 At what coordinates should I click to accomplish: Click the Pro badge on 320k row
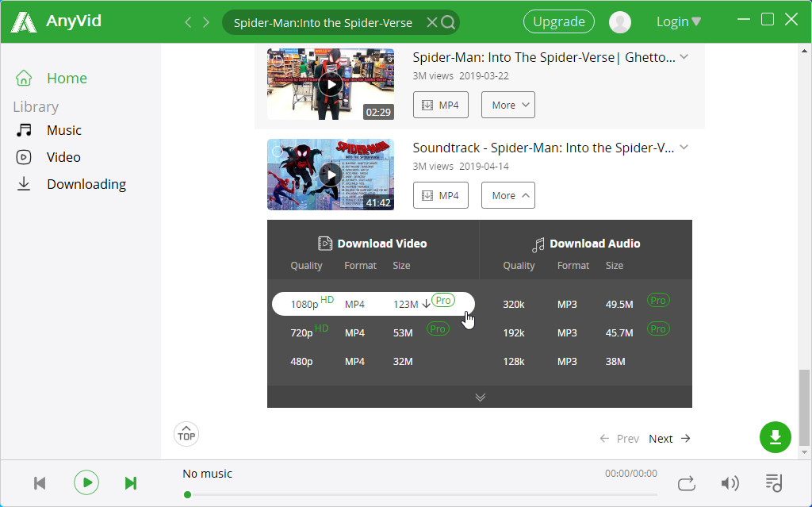(658, 300)
